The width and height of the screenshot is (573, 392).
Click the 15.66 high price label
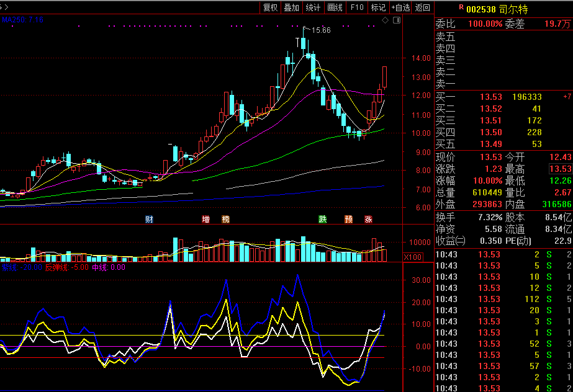[x=321, y=30]
